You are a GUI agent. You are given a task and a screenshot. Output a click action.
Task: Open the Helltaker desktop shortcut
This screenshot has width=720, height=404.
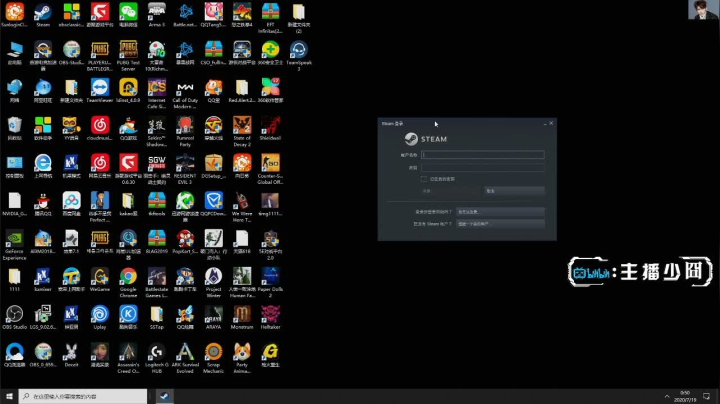click(270, 317)
